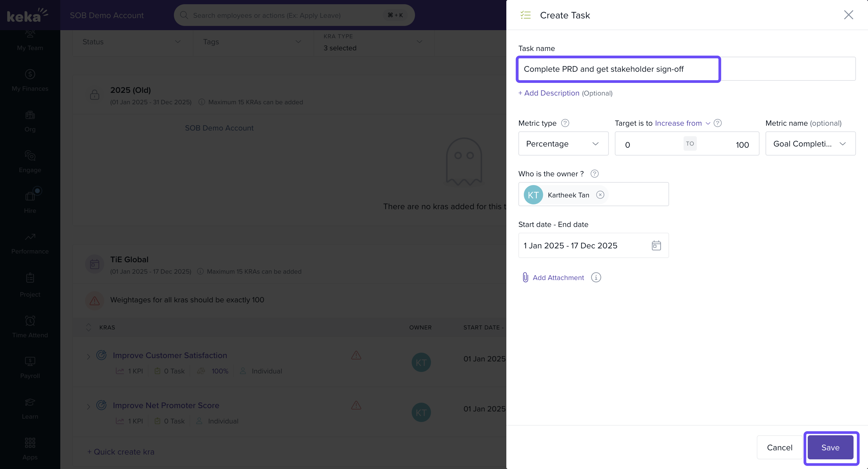Click help icon next to owner question

(x=594, y=174)
